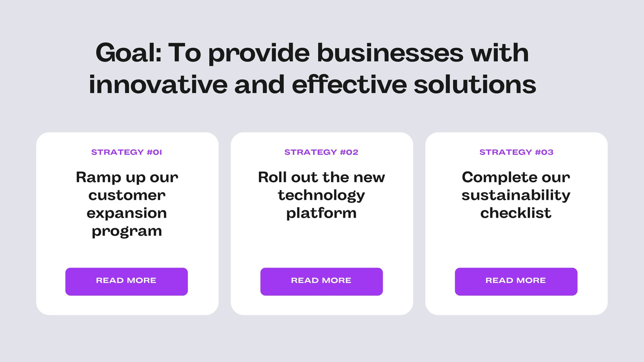Click READ MORE under Strategy #01

pos(126,282)
